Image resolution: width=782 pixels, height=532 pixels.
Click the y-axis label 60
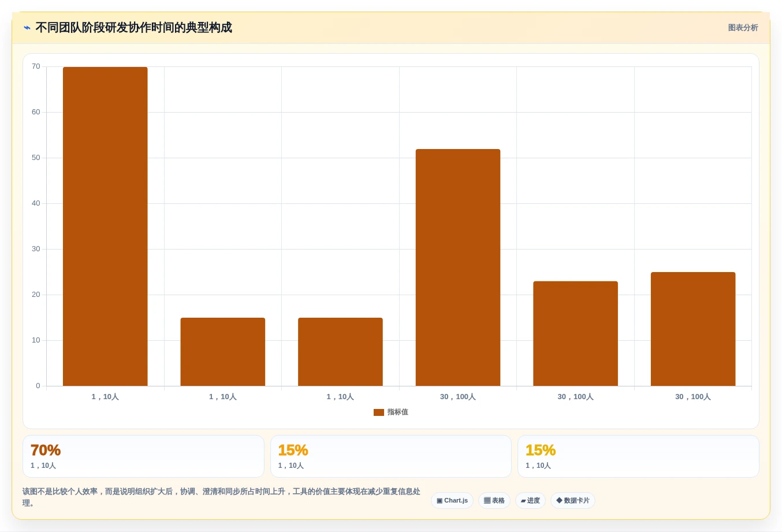tap(36, 112)
